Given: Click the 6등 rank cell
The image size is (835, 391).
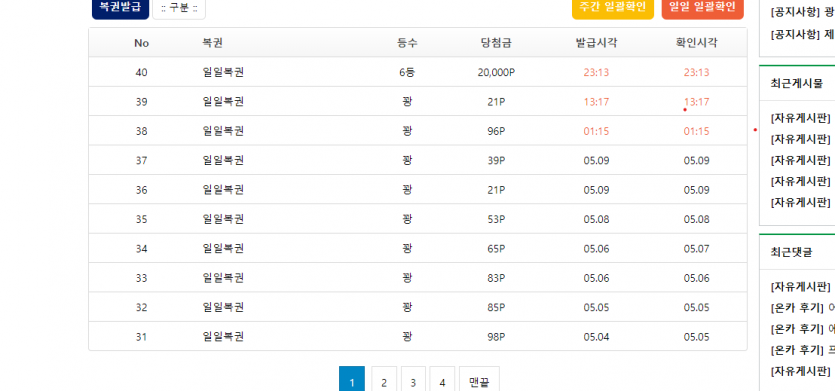Looking at the screenshot, I should click(407, 72).
